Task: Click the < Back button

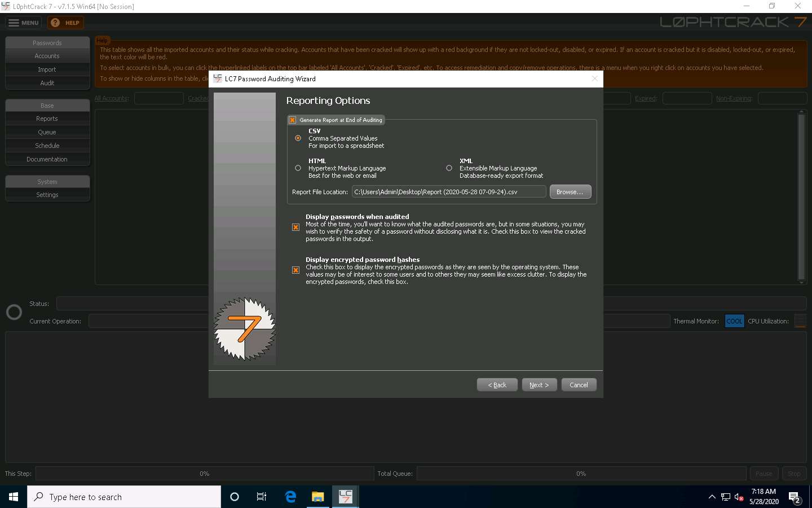Action: [497, 385]
